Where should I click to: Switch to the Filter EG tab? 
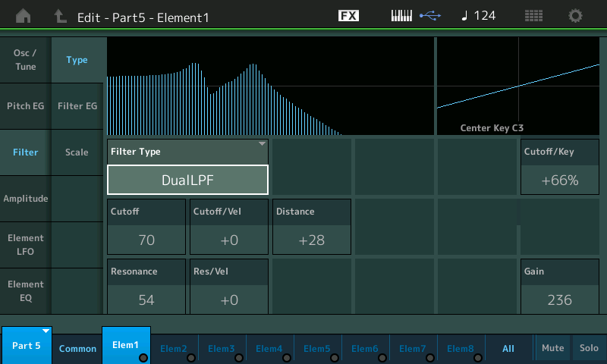click(x=77, y=106)
